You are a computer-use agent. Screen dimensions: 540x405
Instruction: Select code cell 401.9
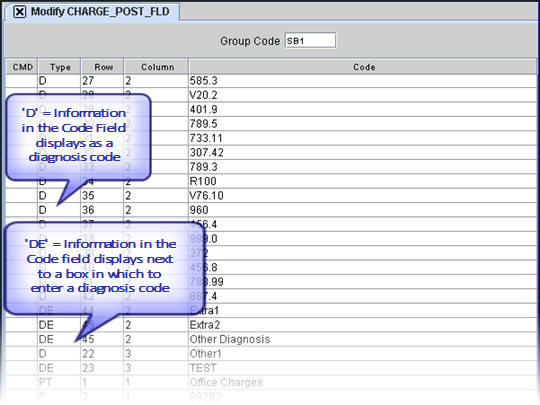363,110
